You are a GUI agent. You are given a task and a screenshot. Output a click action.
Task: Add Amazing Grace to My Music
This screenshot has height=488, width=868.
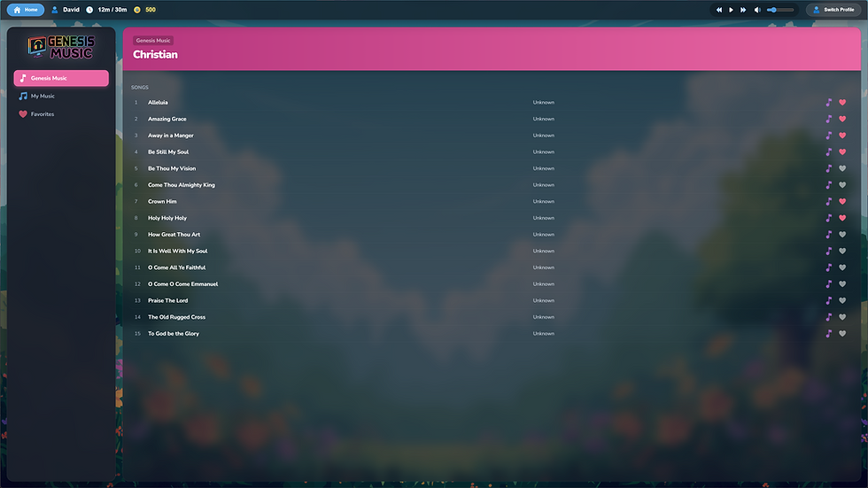point(829,119)
